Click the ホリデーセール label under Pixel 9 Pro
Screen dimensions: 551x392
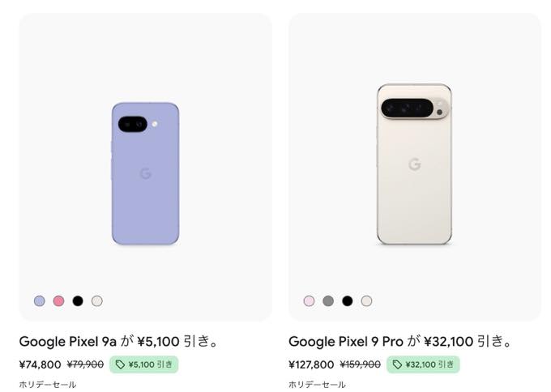(x=317, y=385)
